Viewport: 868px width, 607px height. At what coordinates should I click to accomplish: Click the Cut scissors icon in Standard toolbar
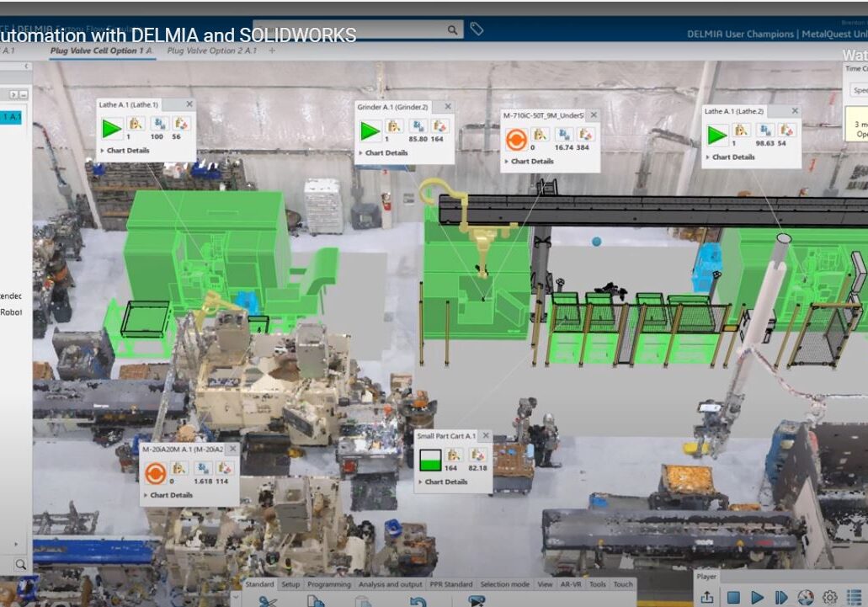[268, 601]
